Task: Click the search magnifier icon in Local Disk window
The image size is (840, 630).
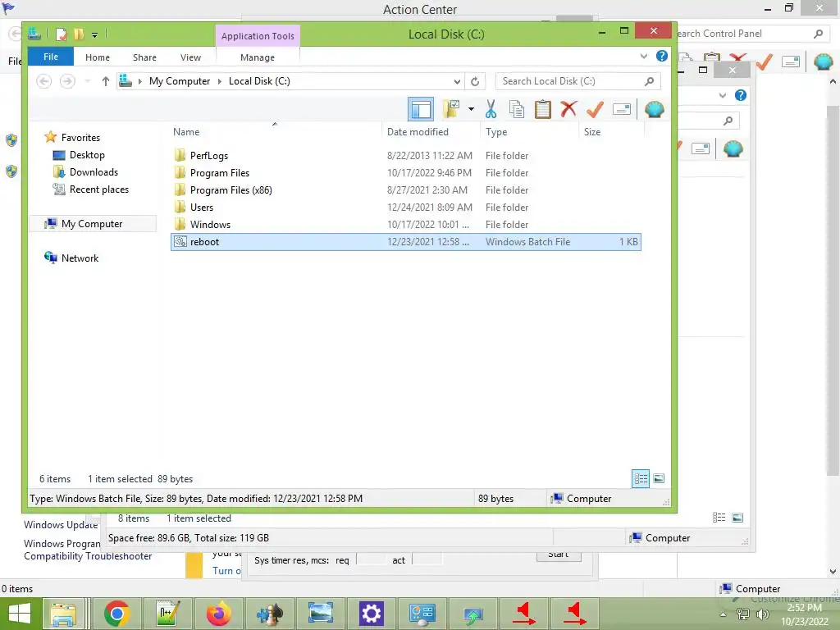Action: (650, 81)
